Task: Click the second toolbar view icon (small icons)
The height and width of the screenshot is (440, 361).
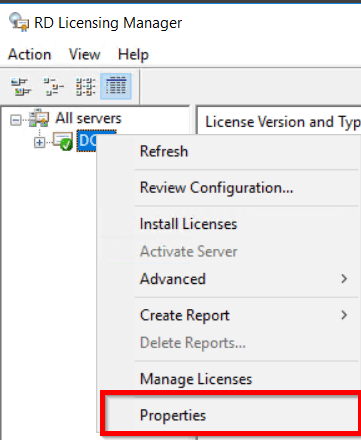Action: (54, 87)
